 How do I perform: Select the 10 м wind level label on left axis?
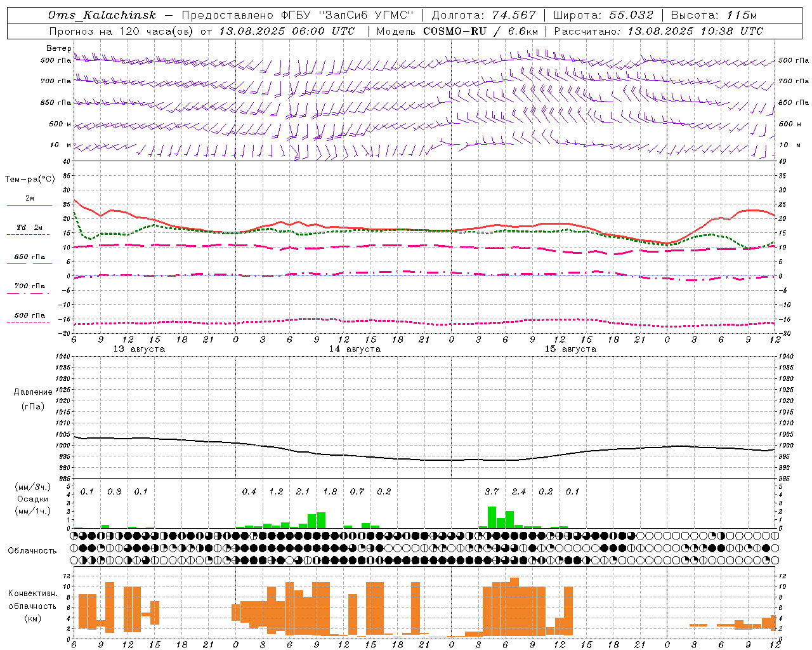coord(62,145)
